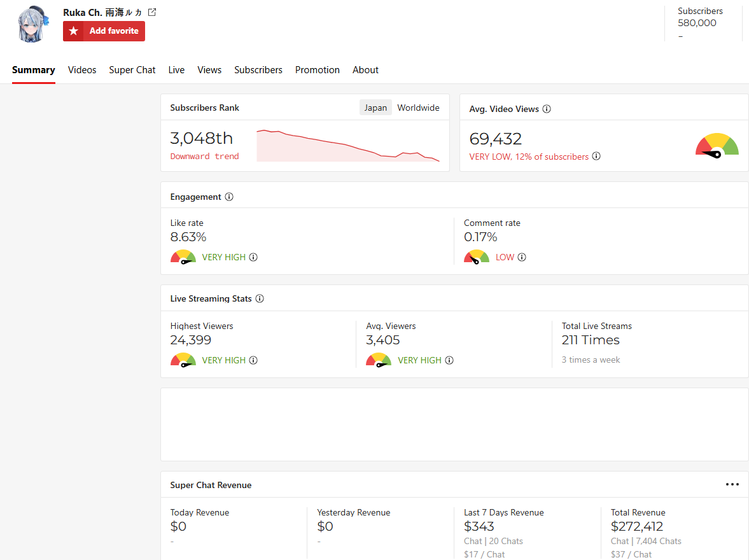Click the 0.17% comment rate value
749x560 pixels.
(x=480, y=237)
